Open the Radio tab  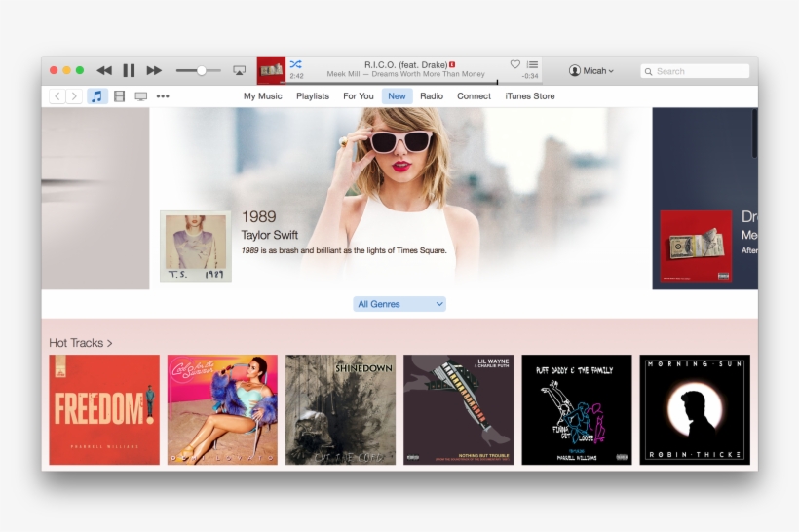[432, 95]
